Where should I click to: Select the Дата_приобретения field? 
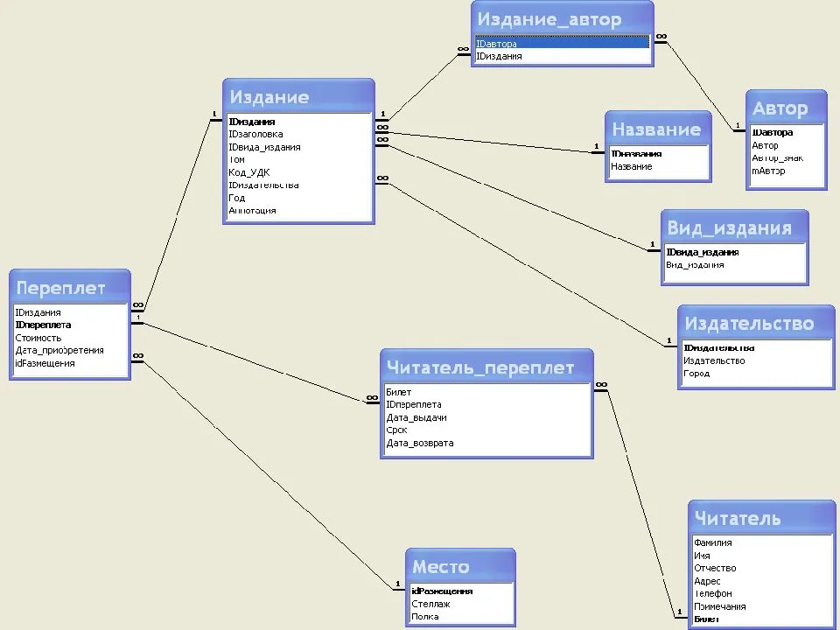70,350
